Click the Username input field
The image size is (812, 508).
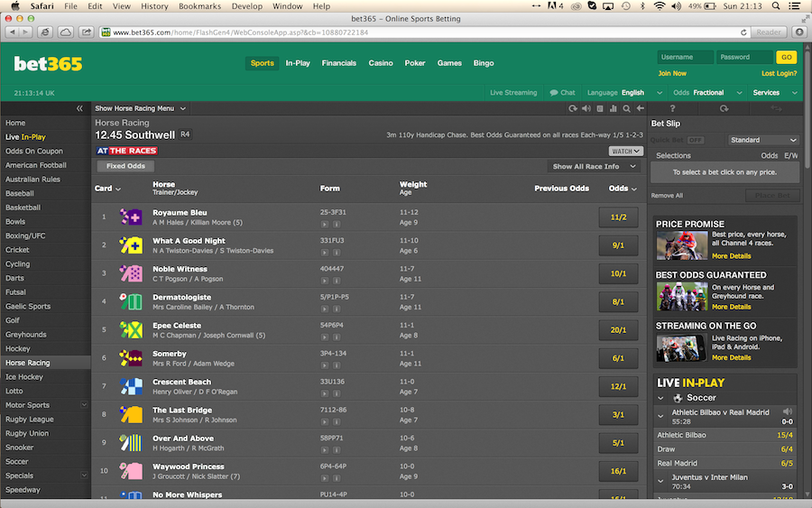pos(685,57)
